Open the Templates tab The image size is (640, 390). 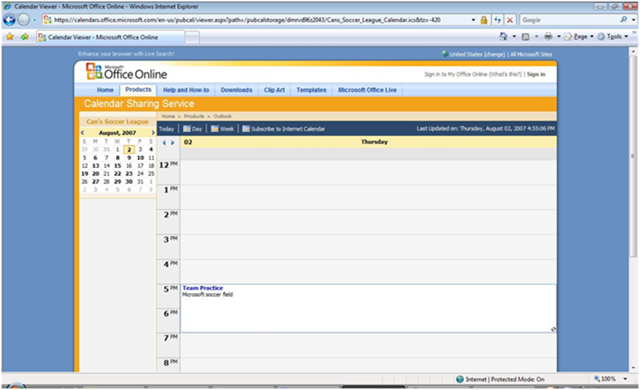[x=311, y=90]
